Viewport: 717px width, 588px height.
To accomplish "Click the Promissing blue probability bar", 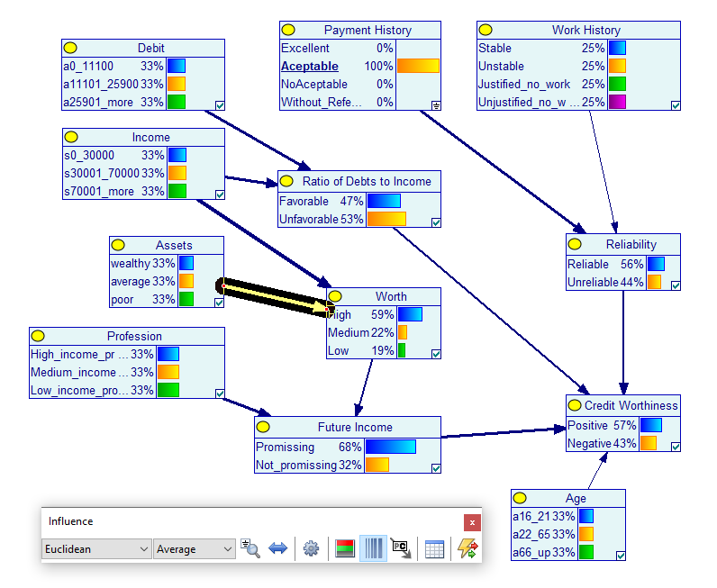I will point(391,447).
